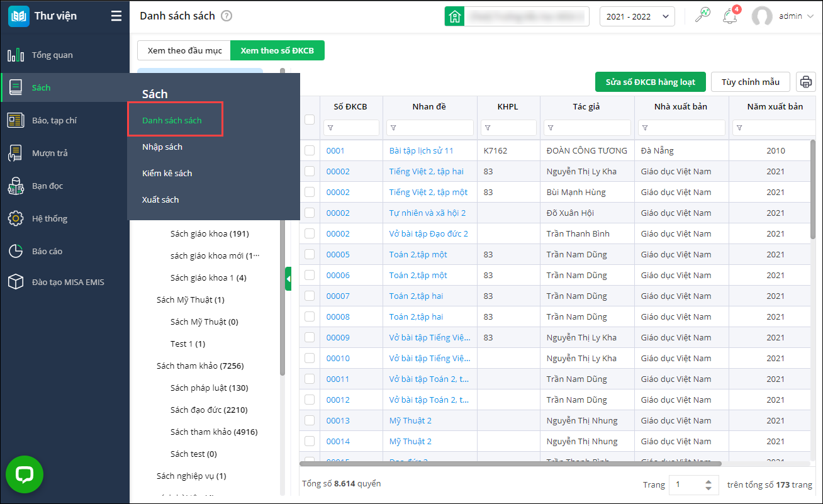823x504 pixels.
Task: Switch to Xem theo đầu mục tab
Action: tap(184, 50)
